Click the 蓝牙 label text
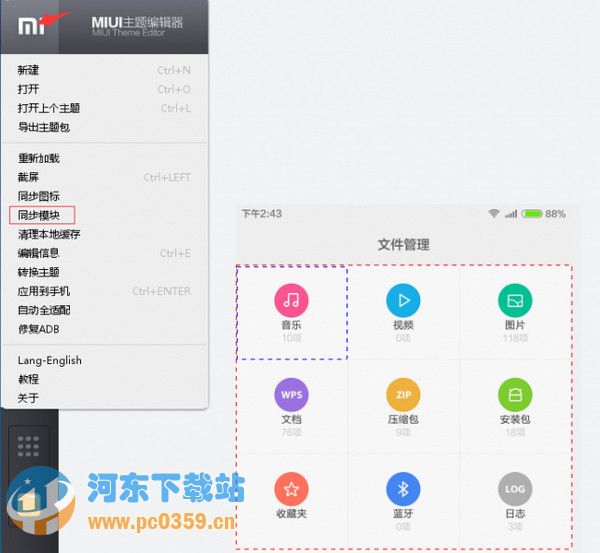The width and height of the screenshot is (600, 553). pyautogui.click(x=403, y=514)
